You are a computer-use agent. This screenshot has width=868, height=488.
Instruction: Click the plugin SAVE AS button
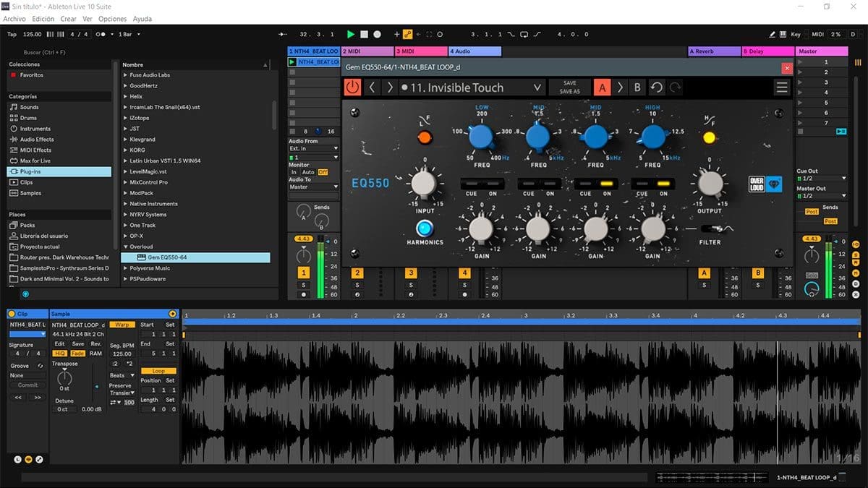570,92
